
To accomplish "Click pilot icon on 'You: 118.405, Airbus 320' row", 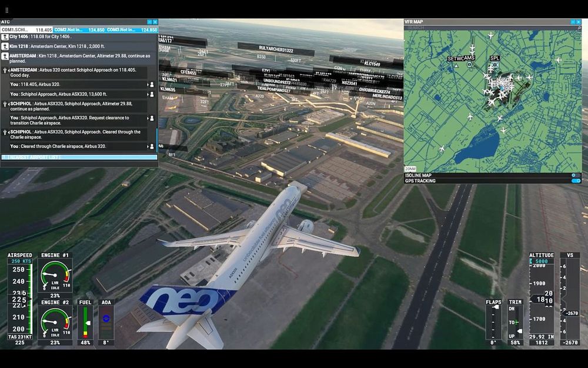I will click(x=152, y=85).
